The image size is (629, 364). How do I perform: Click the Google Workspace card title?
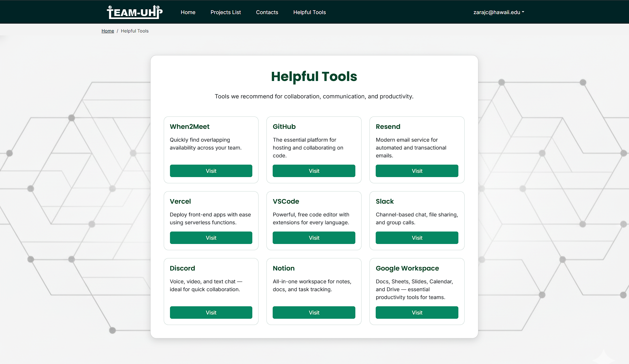click(x=407, y=268)
